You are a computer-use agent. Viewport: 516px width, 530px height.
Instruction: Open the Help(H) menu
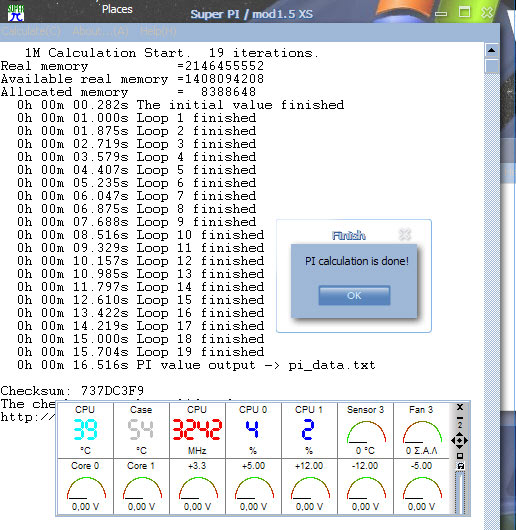(158, 31)
